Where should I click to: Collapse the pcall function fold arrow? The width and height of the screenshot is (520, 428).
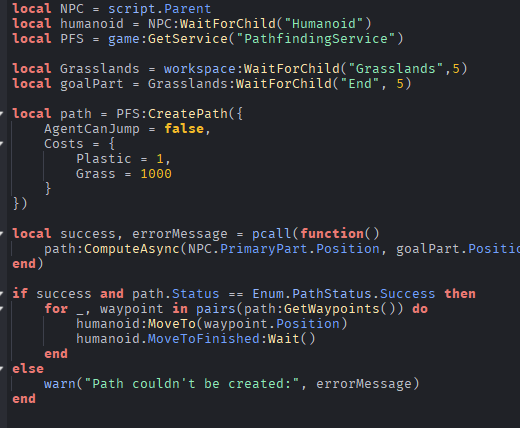[2, 234]
